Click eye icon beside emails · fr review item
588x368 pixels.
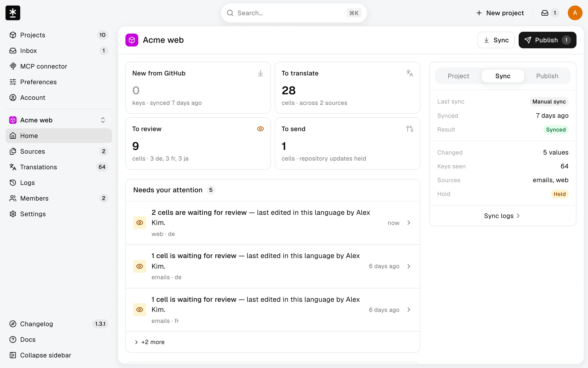(x=140, y=310)
